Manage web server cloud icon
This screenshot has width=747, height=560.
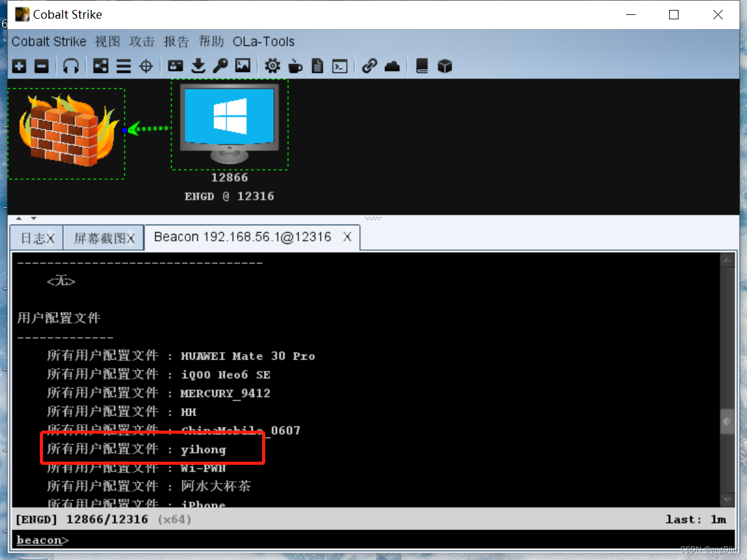pos(392,66)
